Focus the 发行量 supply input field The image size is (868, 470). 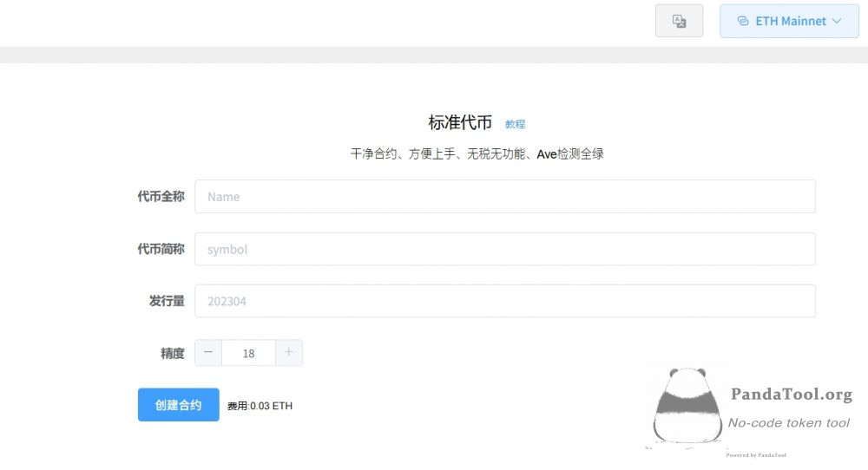click(505, 301)
